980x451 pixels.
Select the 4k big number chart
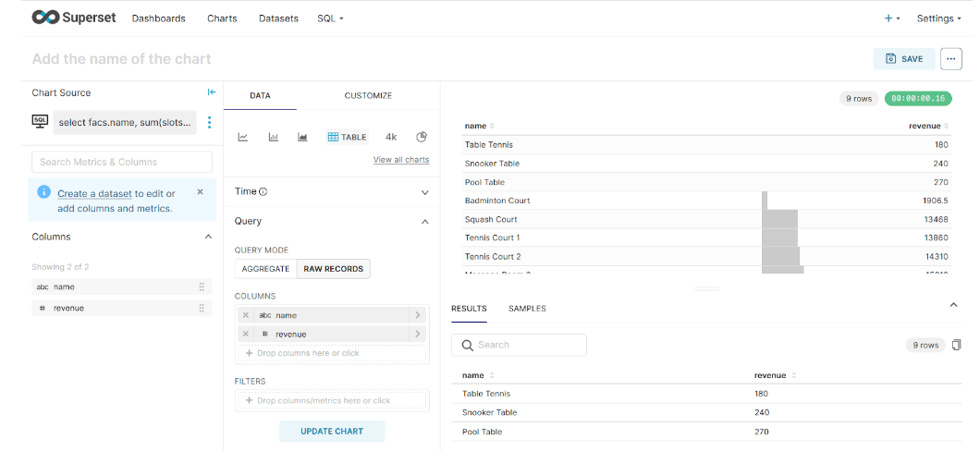point(391,137)
